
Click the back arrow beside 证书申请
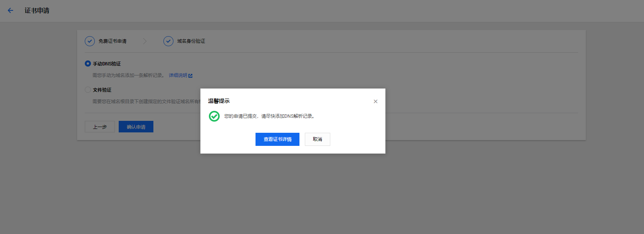[x=10, y=10]
